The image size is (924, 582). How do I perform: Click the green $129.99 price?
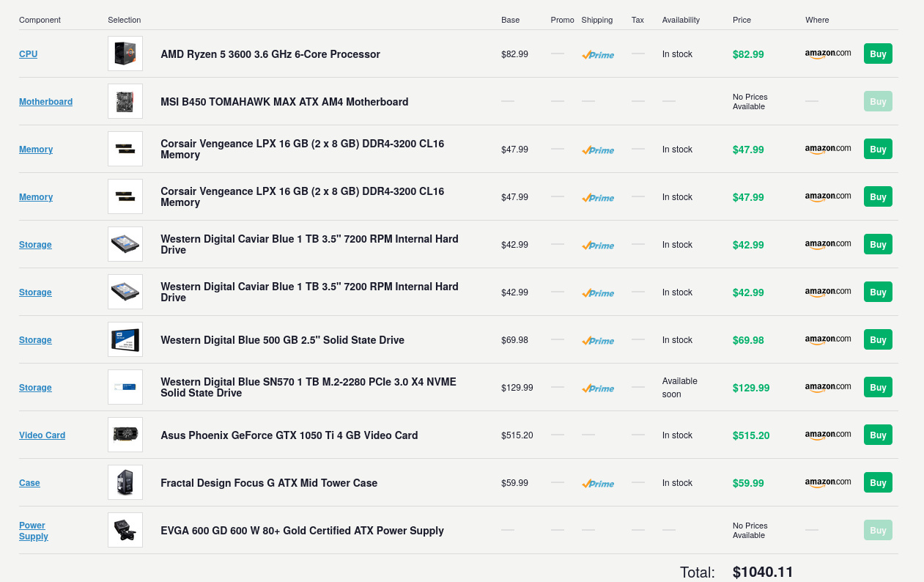point(751,388)
